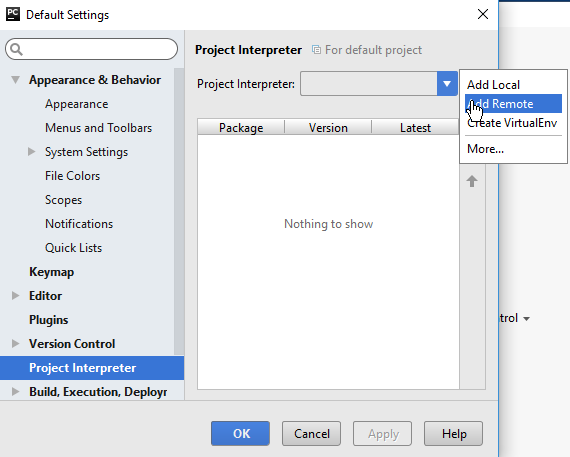Click the settings tree scrollbar

tap(179, 211)
